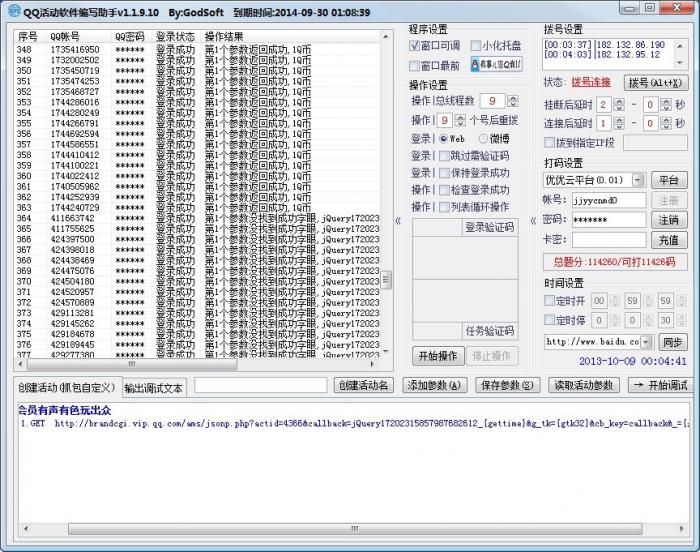Click the 充值 recharge button
700x552 pixels.
click(x=669, y=240)
